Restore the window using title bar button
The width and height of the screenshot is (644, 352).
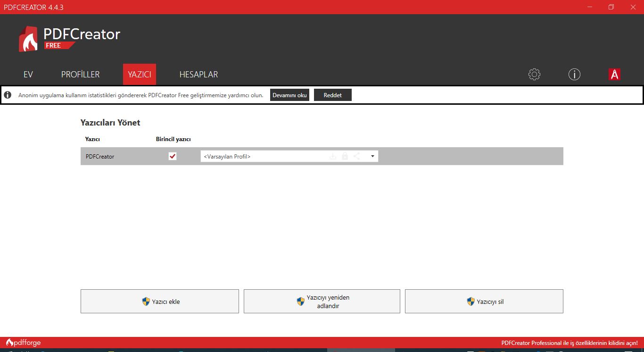click(611, 7)
